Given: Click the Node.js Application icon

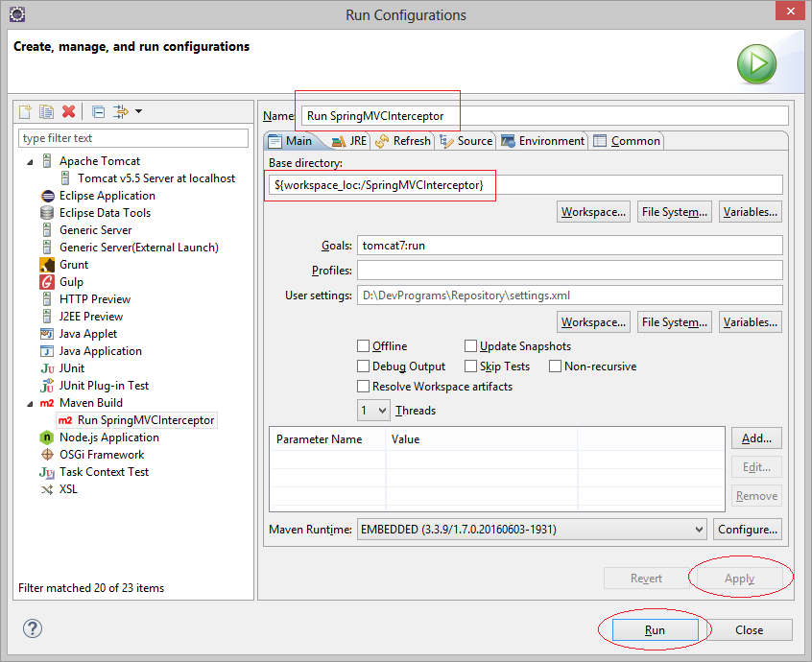Looking at the screenshot, I should [47, 437].
